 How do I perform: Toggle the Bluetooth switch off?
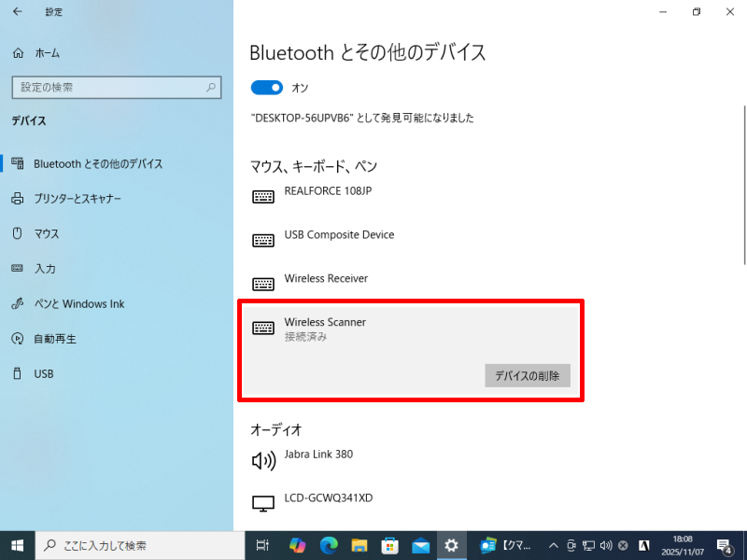[x=266, y=88]
